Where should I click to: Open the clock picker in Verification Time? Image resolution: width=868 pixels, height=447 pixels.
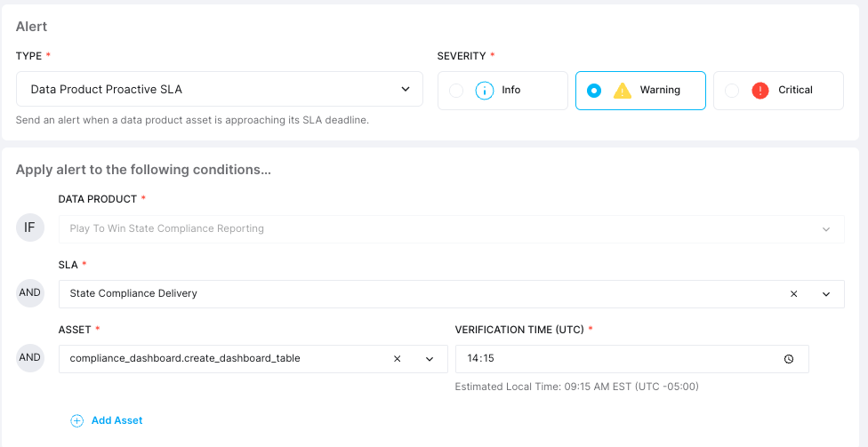click(x=789, y=359)
